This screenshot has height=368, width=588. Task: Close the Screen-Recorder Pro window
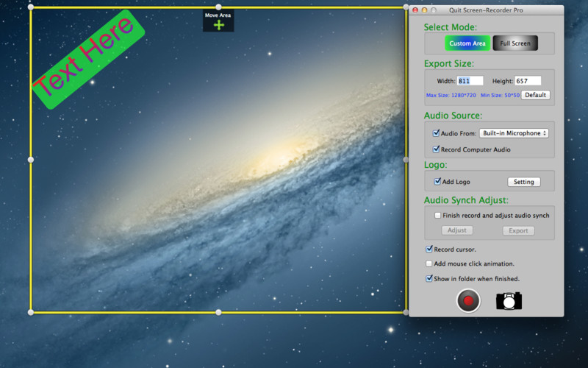point(415,10)
